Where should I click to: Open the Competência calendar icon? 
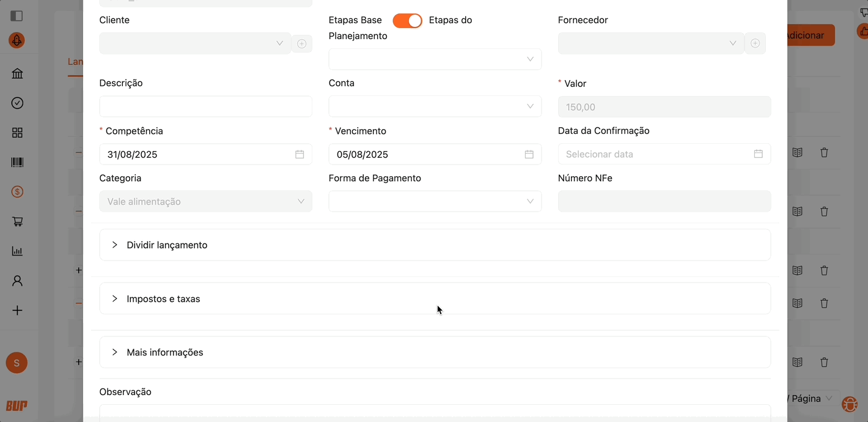click(300, 155)
